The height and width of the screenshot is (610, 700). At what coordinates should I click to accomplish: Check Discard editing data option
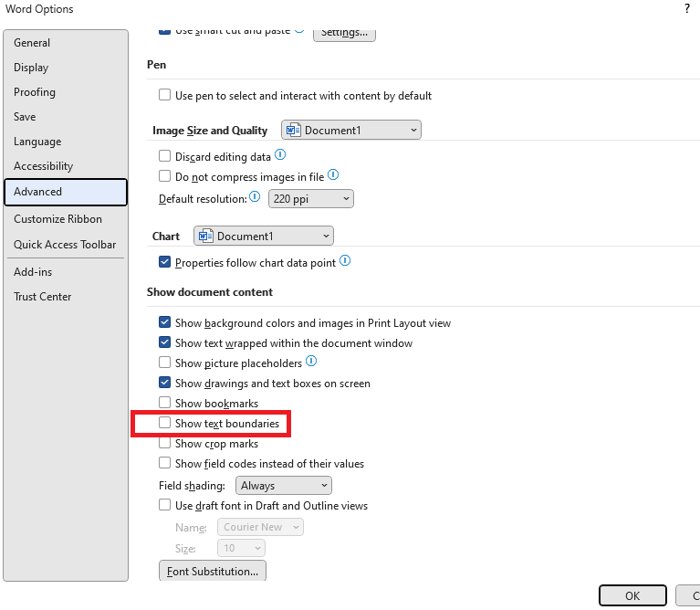point(164,156)
